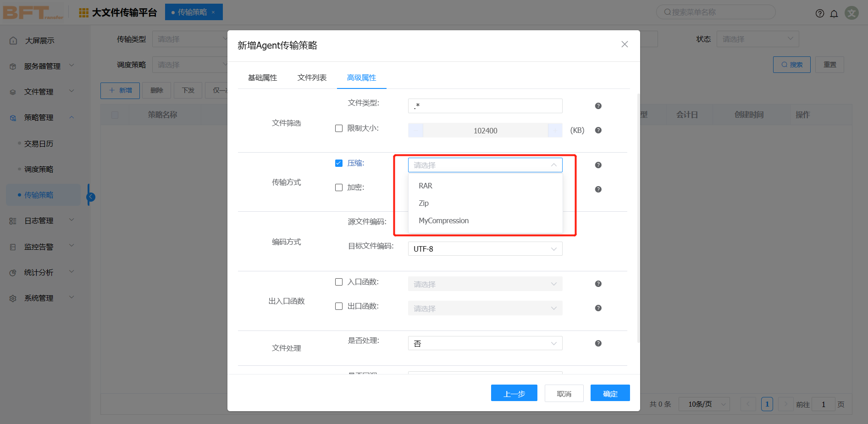Click the 文件管理 sidebar icon
The height and width of the screenshot is (424, 868).
(13, 92)
